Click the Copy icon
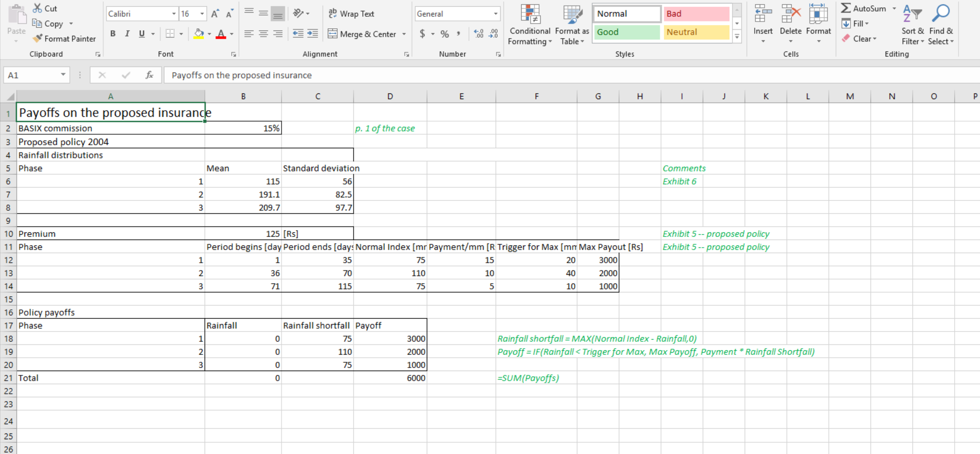 point(37,24)
